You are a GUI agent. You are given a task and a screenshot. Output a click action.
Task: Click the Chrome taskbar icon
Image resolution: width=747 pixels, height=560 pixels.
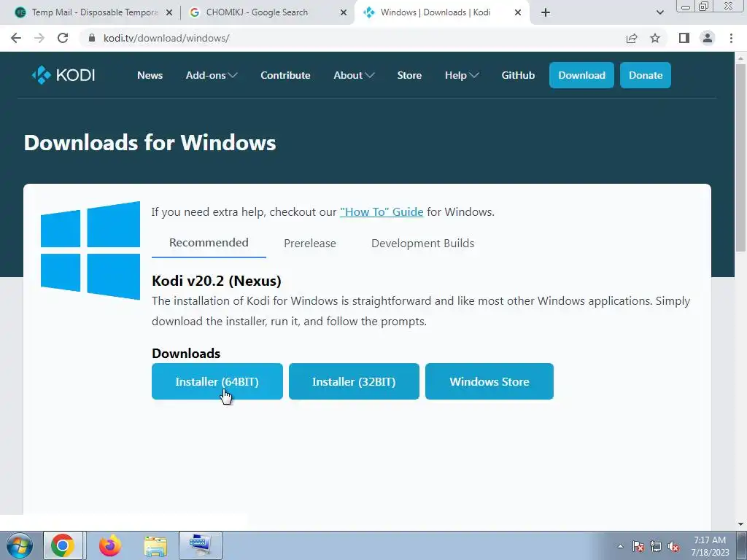tap(63, 545)
